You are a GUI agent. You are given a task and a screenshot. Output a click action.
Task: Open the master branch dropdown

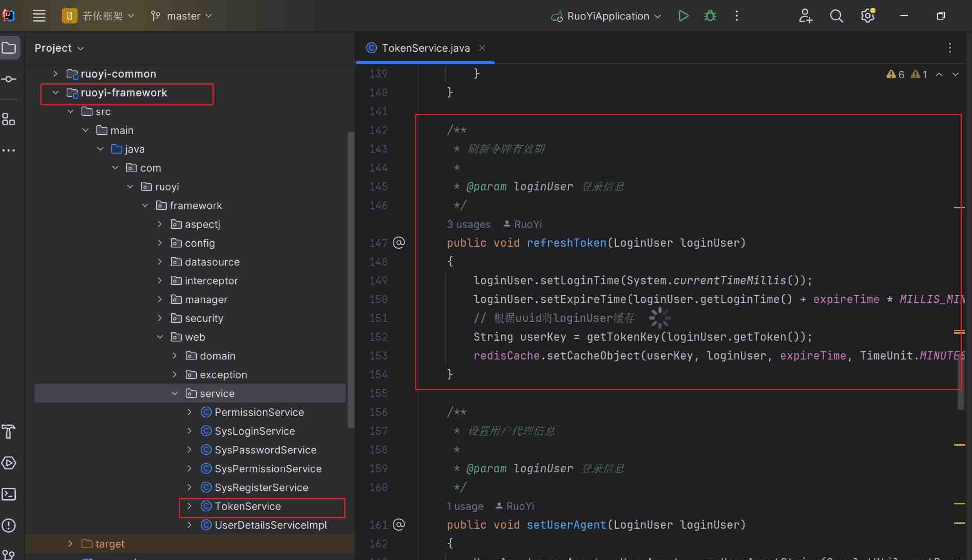pyautogui.click(x=182, y=16)
